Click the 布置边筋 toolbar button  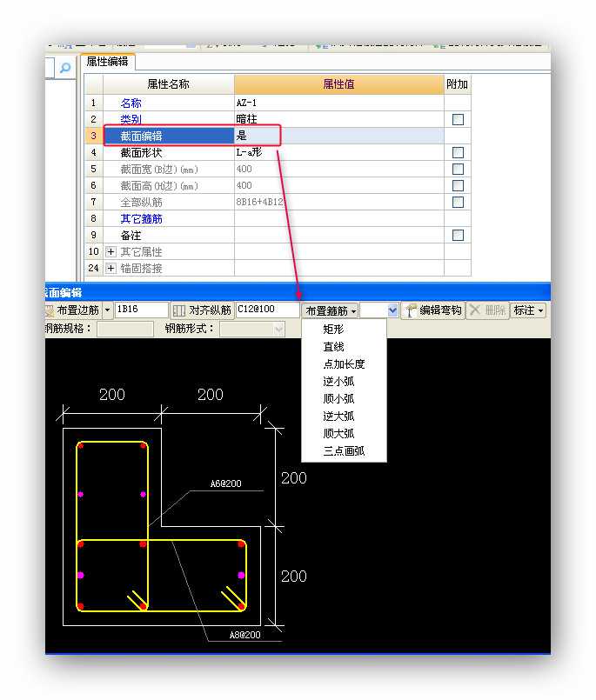click(73, 310)
